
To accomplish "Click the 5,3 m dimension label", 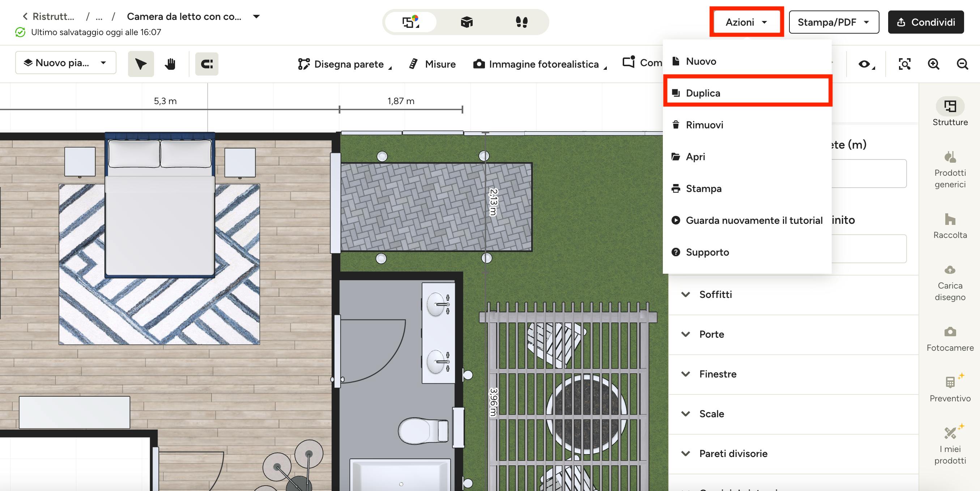I will (x=165, y=101).
